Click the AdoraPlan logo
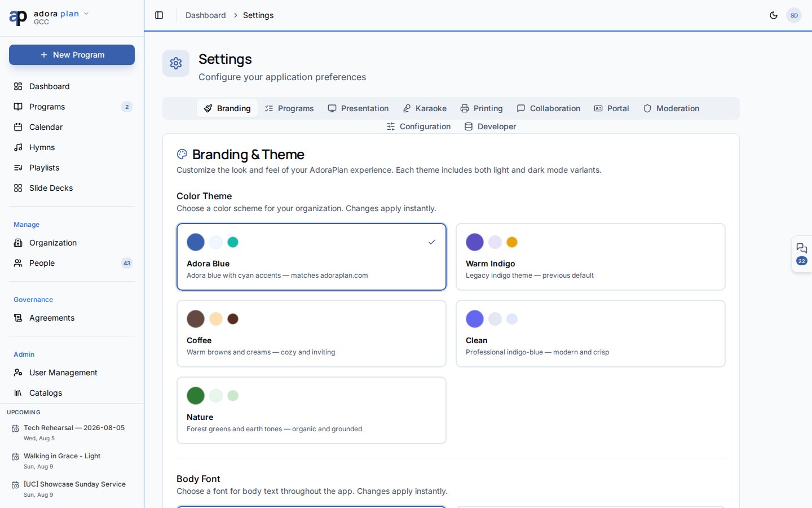Viewport: 812px width, 508px height. click(x=18, y=17)
